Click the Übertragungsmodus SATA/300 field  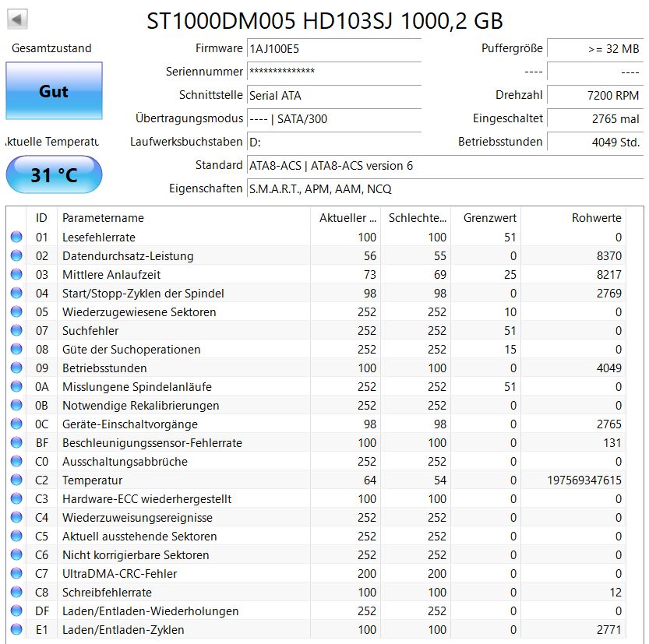pos(334,118)
